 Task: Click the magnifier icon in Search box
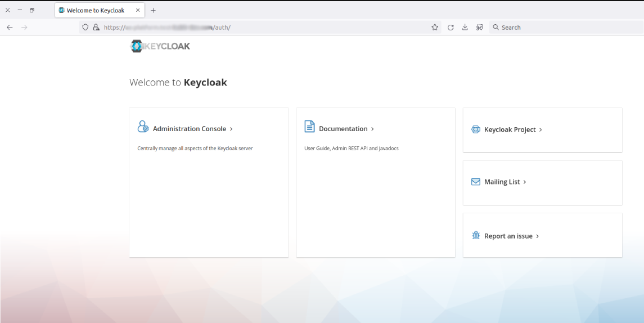(496, 27)
